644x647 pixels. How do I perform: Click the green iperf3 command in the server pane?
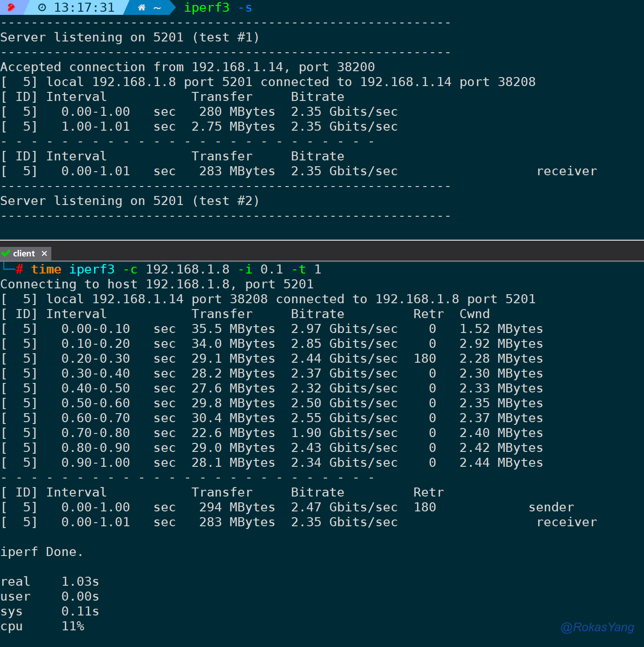[206, 8]
